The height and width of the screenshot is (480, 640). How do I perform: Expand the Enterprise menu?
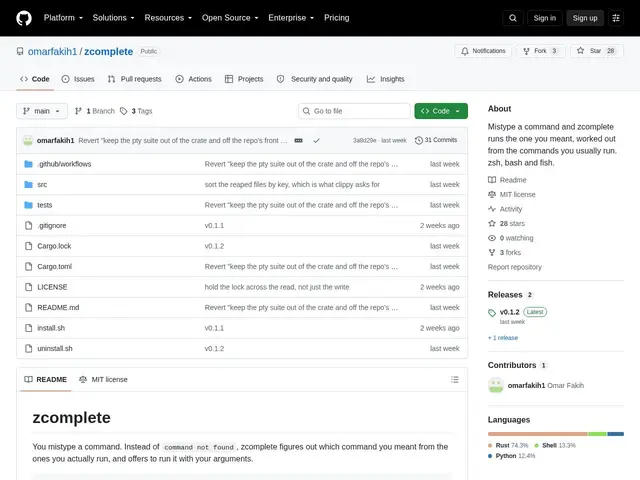tap(291, 18)
